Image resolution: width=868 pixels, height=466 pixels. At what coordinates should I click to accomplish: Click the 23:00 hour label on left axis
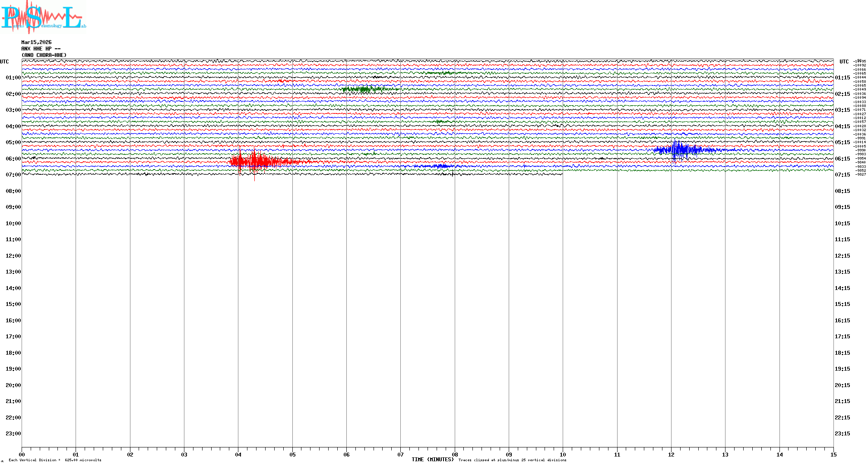click(13, 434)
